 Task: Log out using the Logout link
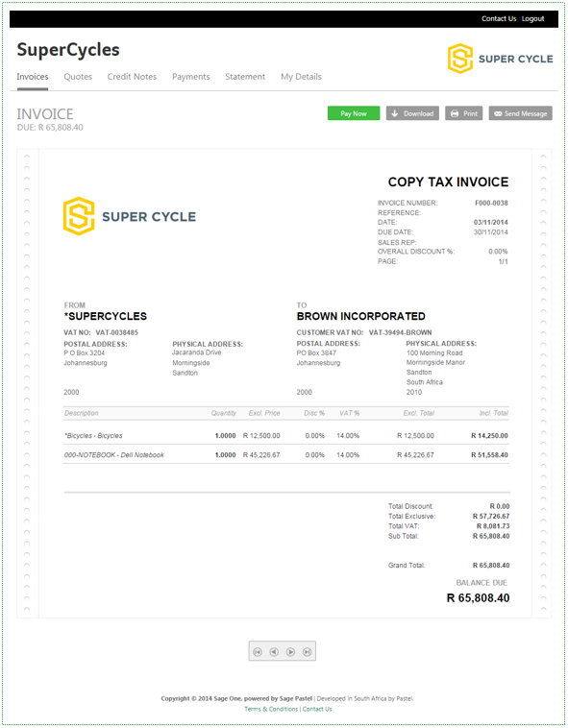532,18
